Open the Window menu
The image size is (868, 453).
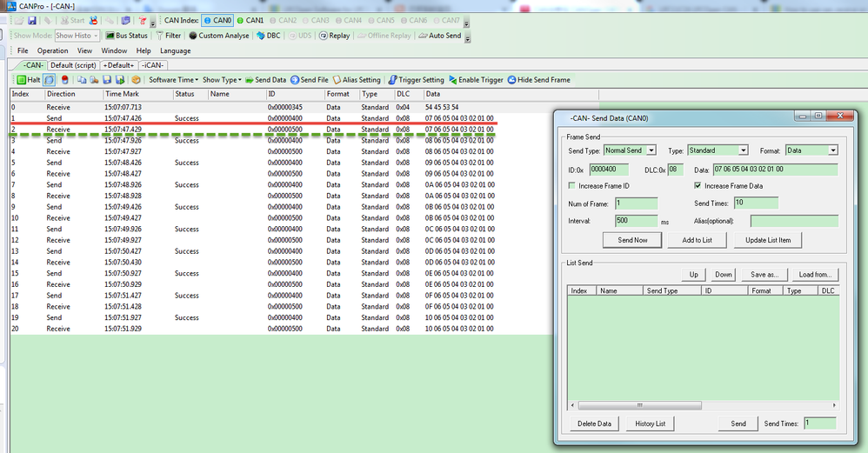(114, 51)
